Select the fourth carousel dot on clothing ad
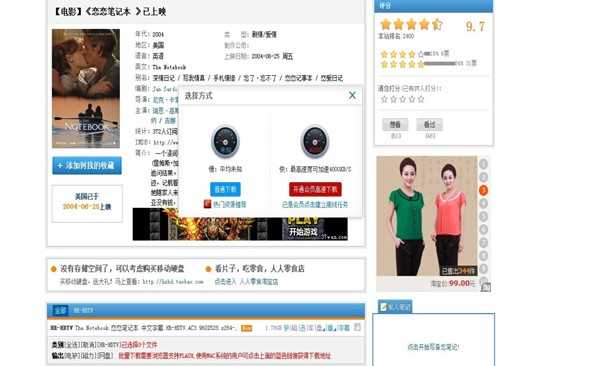 (483, 203)
